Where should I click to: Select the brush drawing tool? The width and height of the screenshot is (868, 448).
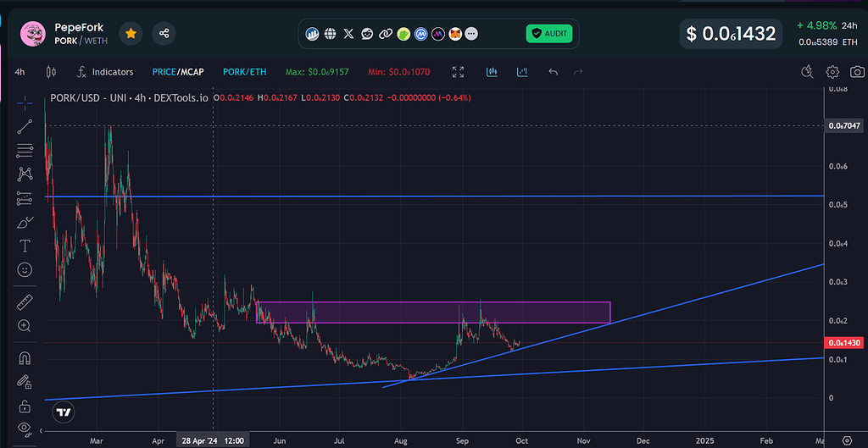tap(25, 223)
